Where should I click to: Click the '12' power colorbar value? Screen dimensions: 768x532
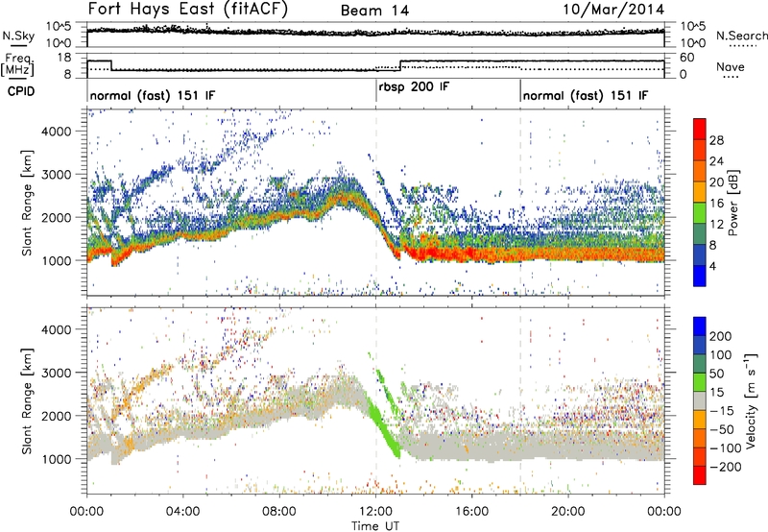tap(716, 225)
